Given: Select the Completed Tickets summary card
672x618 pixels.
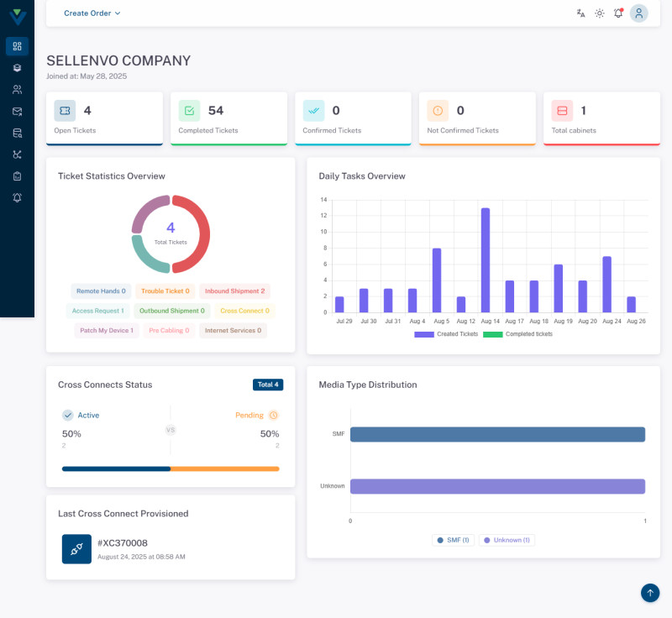Looking at the screenshot, I should tap(228, 118).
